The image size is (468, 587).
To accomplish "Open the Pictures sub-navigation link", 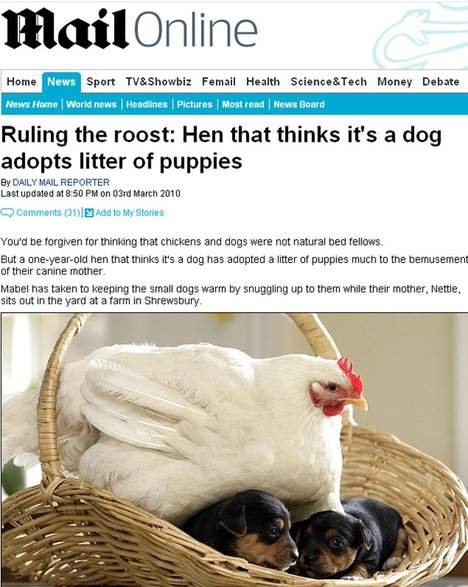I will point(195,104).
